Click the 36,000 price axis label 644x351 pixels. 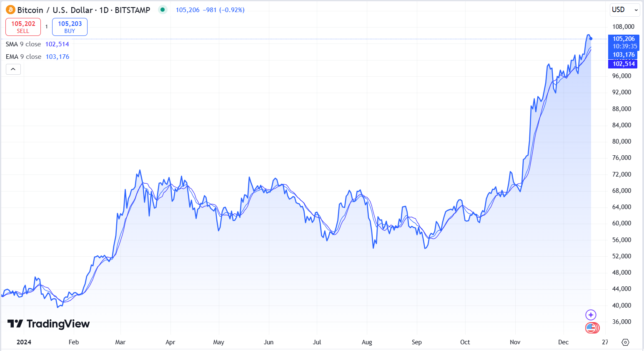(621, 322)
